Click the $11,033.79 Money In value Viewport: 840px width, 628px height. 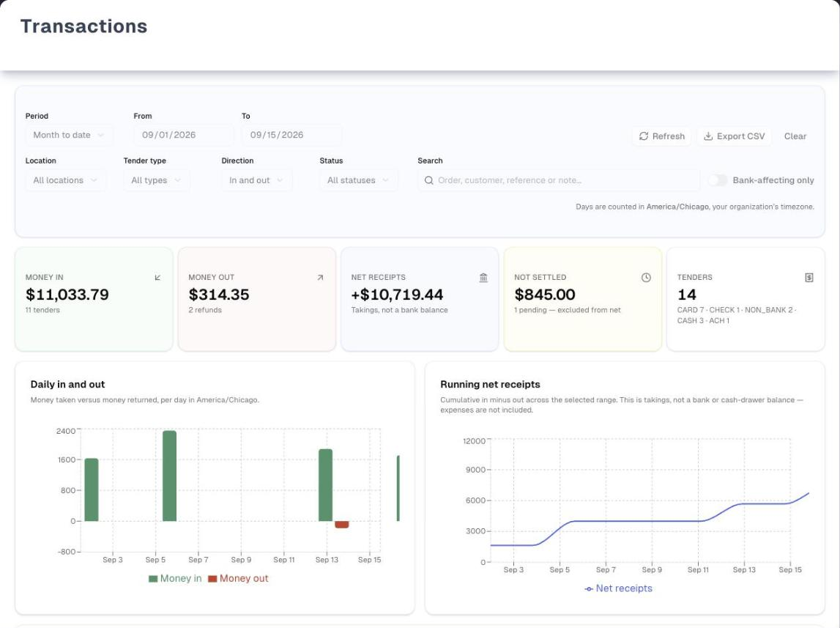pos(67,294)
